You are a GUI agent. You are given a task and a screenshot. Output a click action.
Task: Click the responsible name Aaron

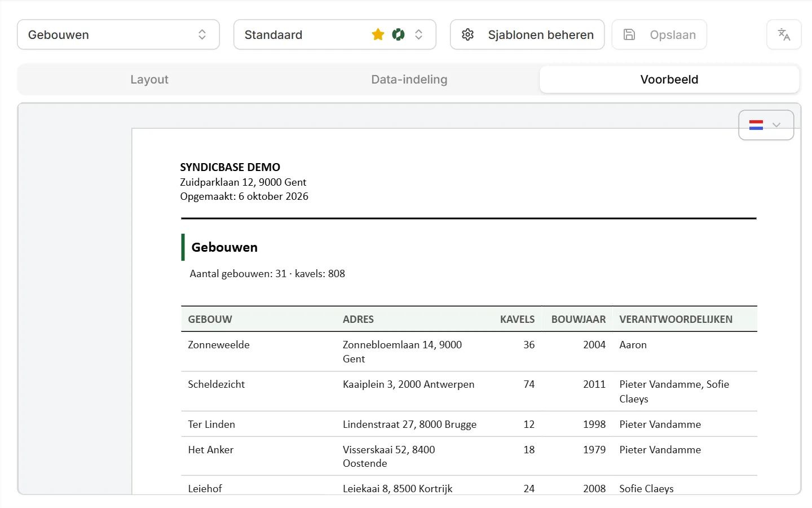tap(633, 345)
